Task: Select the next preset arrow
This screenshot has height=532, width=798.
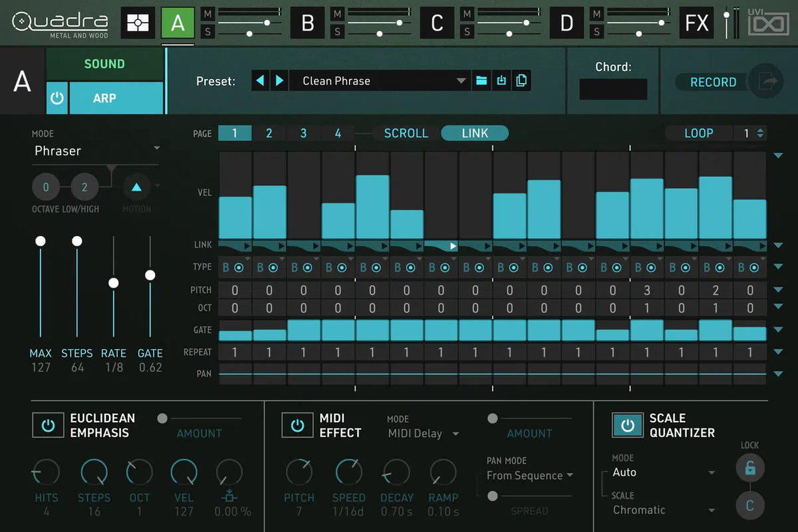Action: coord(279,81)
